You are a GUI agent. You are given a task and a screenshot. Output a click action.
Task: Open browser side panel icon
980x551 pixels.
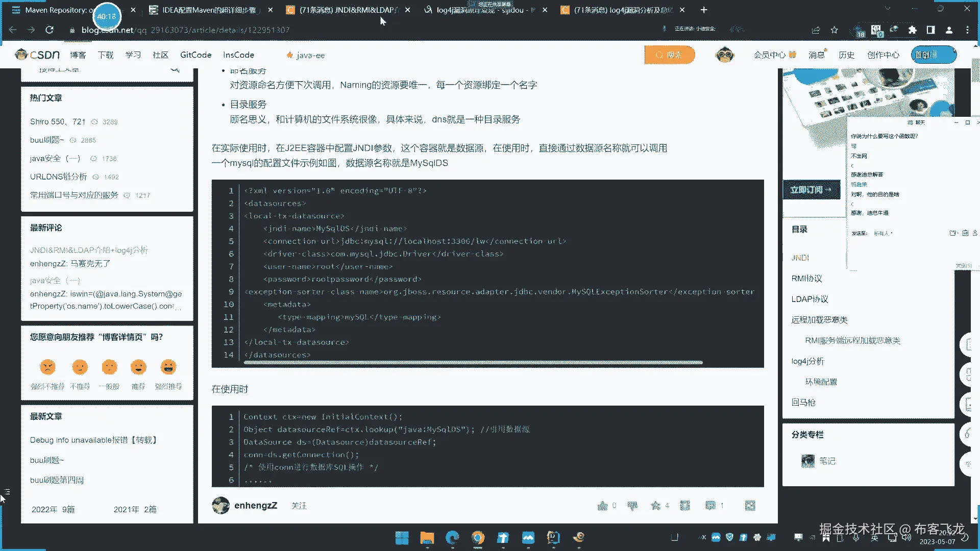click(x=930, y=30)
